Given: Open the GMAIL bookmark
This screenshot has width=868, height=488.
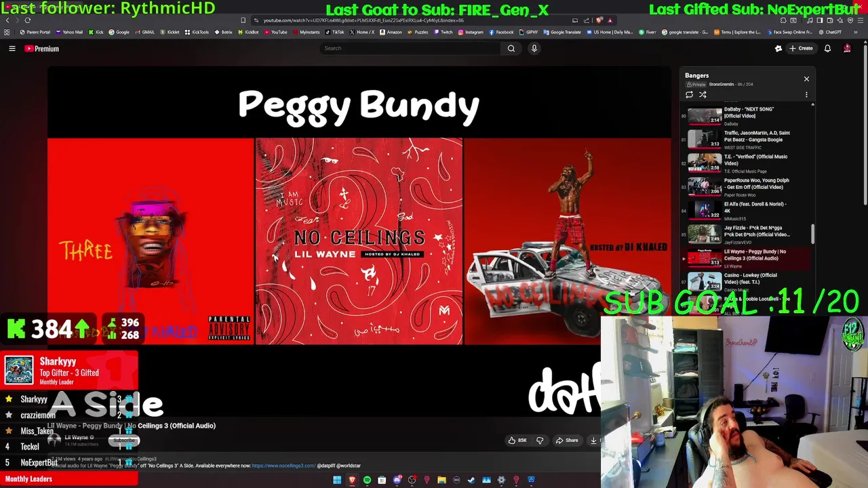Looking at the screenshot, I should (x=144, y=32).
